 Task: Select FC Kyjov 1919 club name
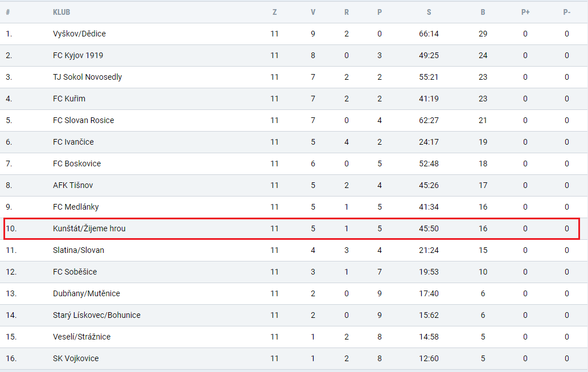tap(78, 56)
